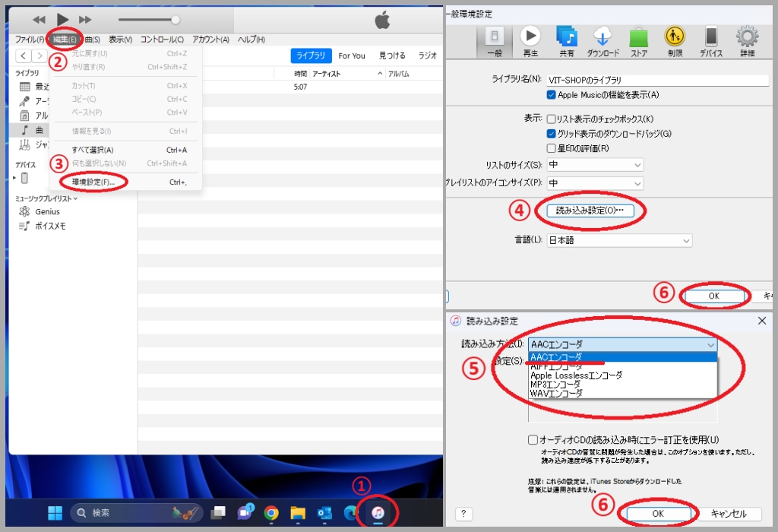Open the 表示(V) menu
Screen dimensions: 778x532
tap(121, 40)
